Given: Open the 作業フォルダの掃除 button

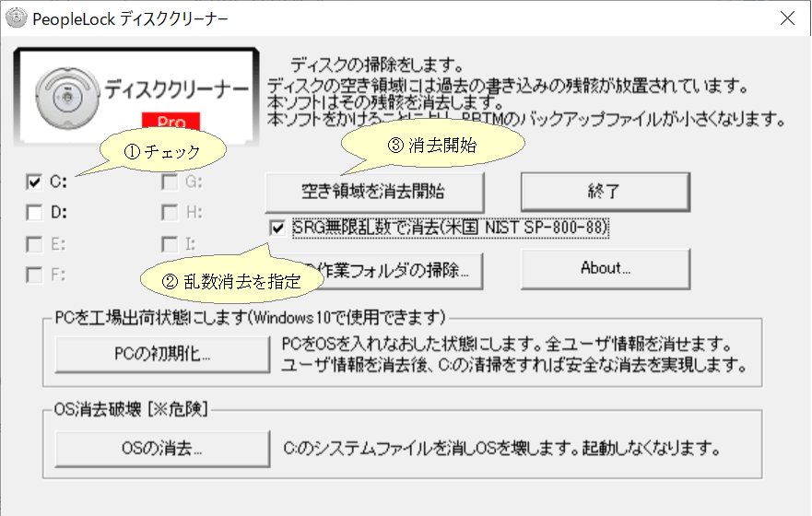Looking at the screenshot, I should click(x=394, y=270).
